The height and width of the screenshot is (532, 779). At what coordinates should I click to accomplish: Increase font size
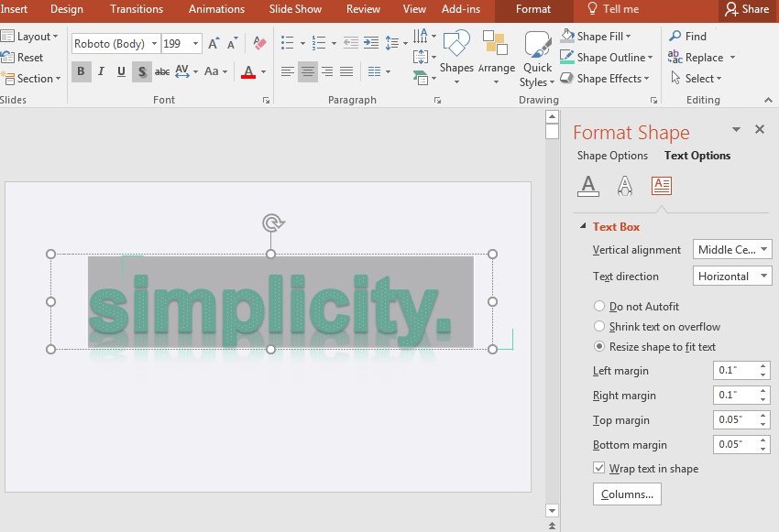(214, 44)
